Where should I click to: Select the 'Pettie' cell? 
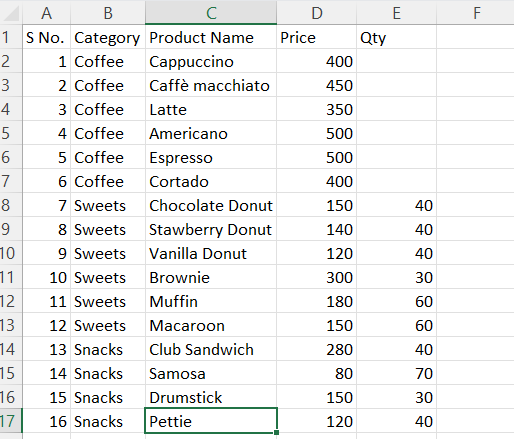point(211,421)
